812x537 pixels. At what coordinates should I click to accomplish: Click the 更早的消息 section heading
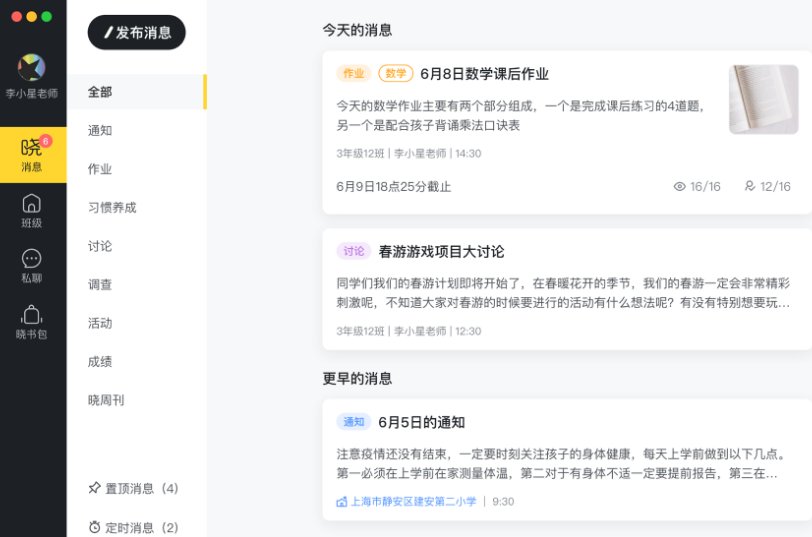click(x=357, y=379)
